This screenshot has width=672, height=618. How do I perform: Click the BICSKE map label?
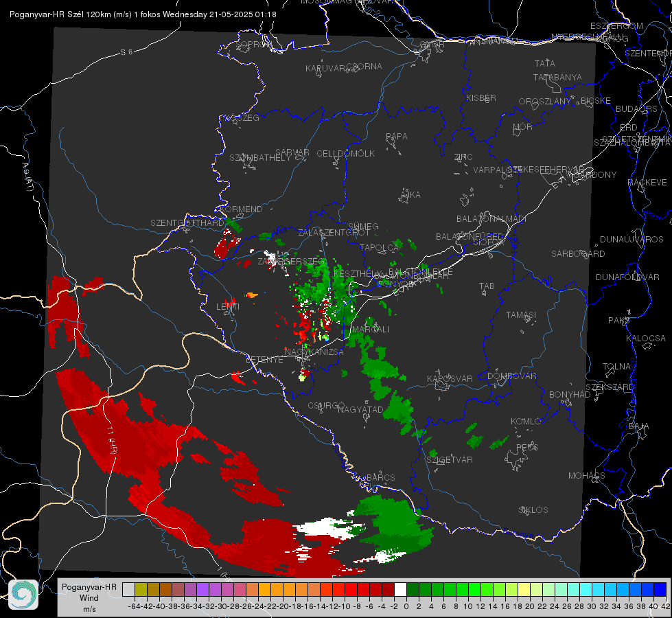595,101
